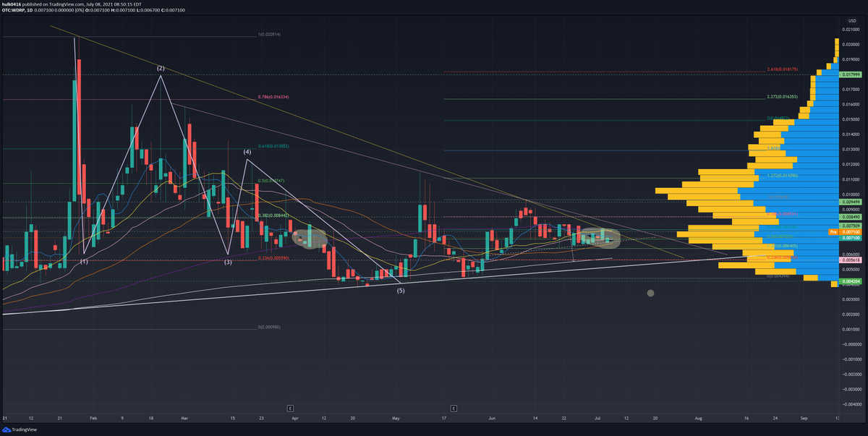Click 0.001000 on the price scale
Viewport: 868px width, 436px height.
coord(851,329)
